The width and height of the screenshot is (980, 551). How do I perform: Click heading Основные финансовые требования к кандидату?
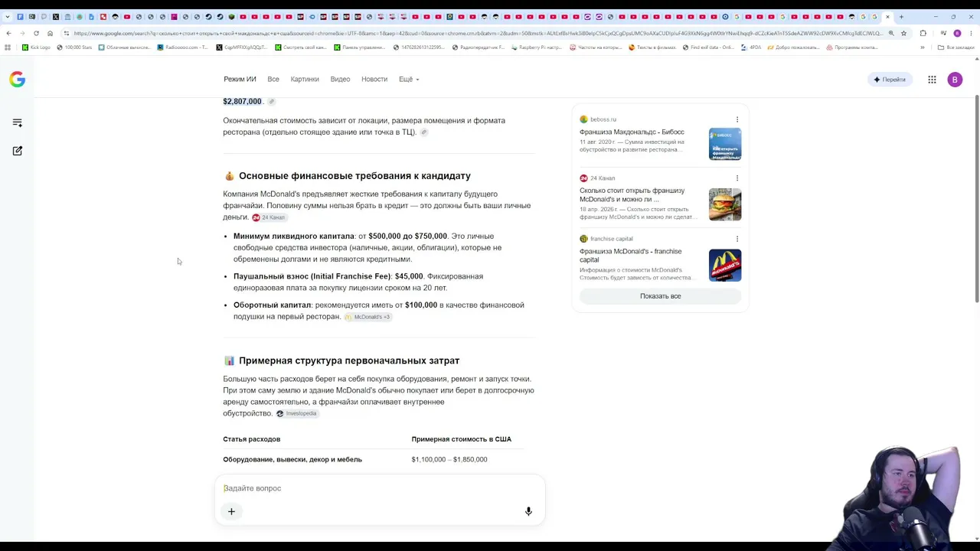point(354,176)
